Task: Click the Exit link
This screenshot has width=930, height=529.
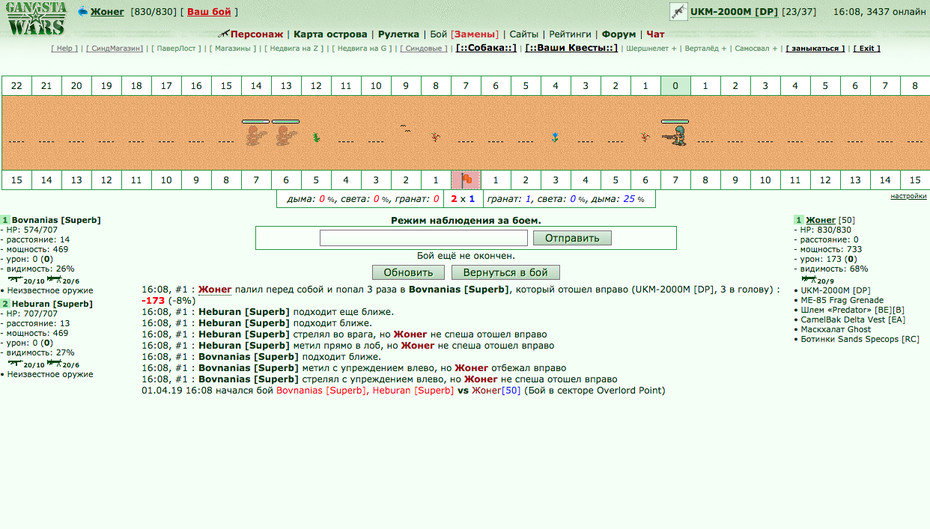Action: (x=867, y=48)
